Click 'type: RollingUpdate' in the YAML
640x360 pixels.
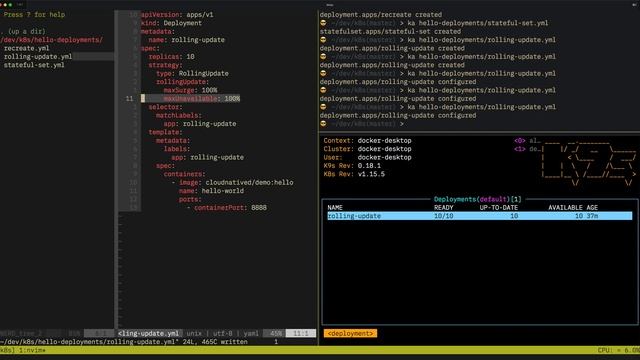coord(192,73)
